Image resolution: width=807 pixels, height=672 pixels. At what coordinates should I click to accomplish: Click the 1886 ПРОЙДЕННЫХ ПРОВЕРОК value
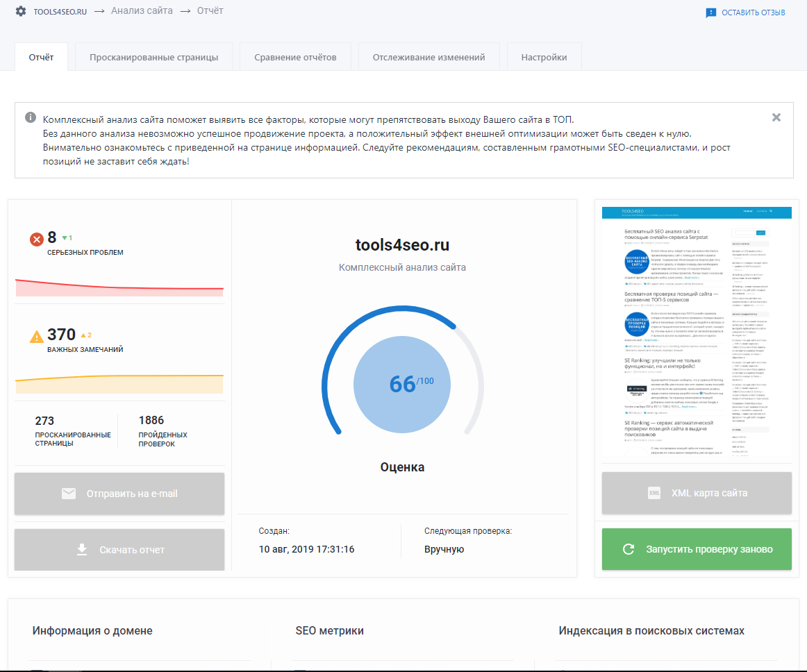point(163,430)
